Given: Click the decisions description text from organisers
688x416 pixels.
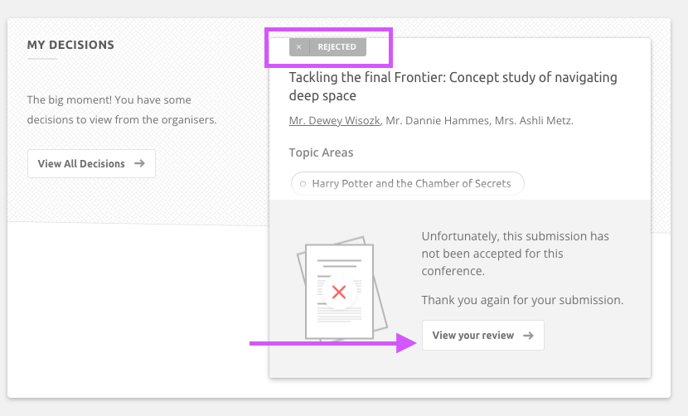Looking at the screenshot, I should coord(122,110).
